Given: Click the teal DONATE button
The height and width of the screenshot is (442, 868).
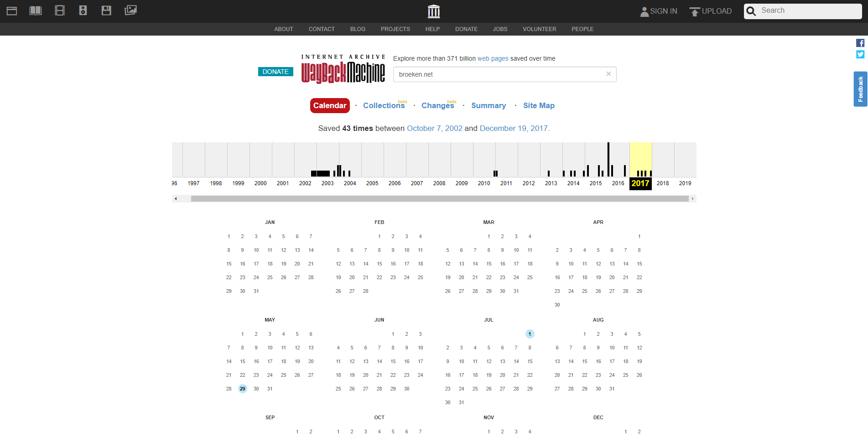Looking at the screenshot, I should point(275,72).
